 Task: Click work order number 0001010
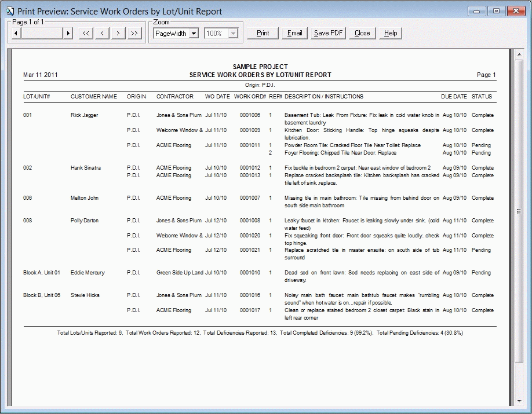pos(250,273)
